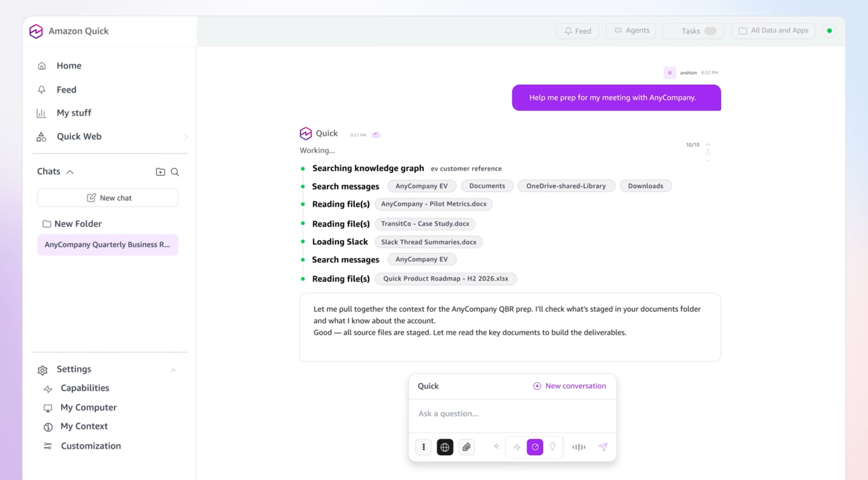The width and height of the screenshot is (868, 480).
Task: Send message with paper plane icon
Action: [x=603, y=447]
